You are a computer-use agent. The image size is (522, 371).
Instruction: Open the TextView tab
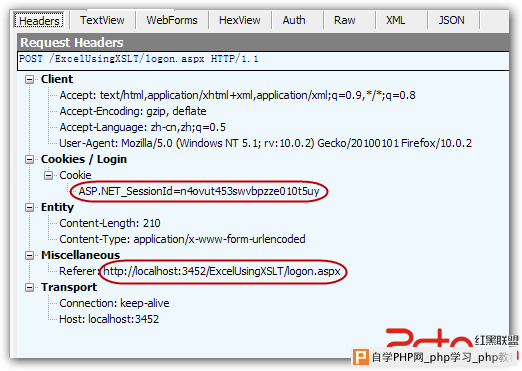[x=102, y=20]
